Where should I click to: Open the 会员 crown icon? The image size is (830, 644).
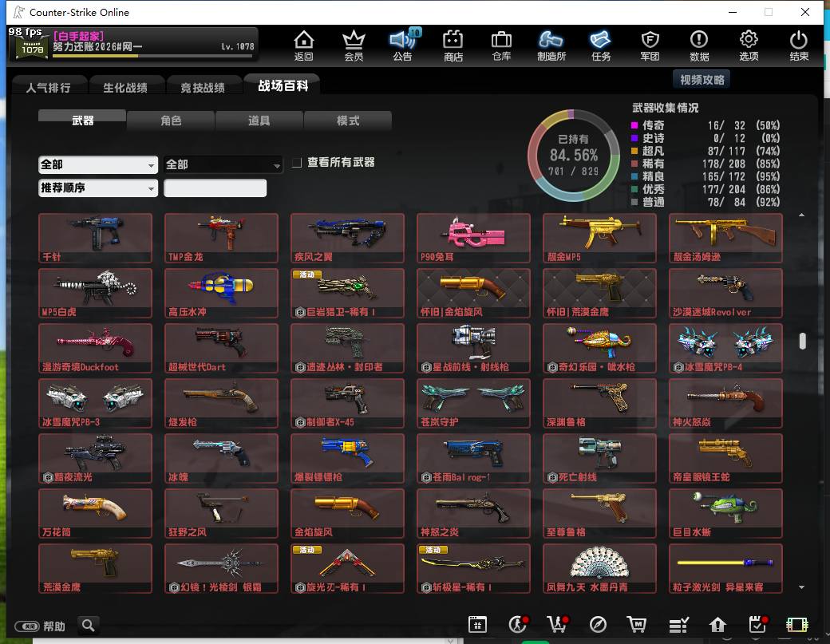[354, 45]
